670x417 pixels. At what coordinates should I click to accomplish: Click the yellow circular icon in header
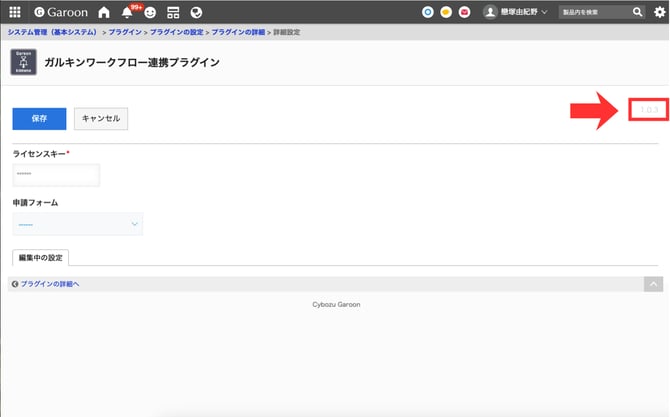[x=446, y=12]
